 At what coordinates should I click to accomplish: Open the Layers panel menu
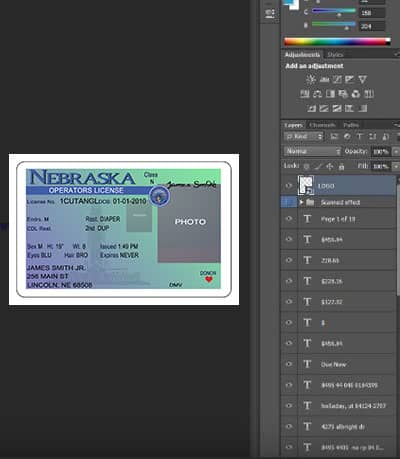pos(396,125)
